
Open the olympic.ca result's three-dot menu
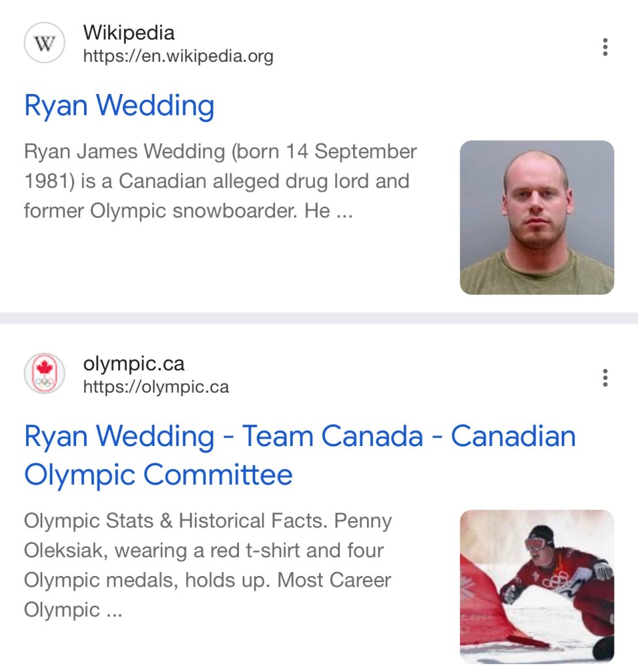coord(605,377)
